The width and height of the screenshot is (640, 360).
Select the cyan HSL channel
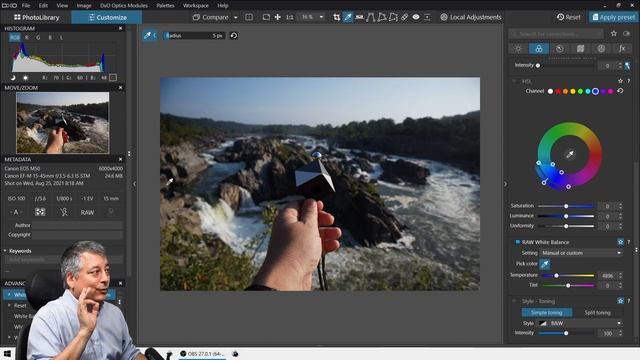point(588,91)
